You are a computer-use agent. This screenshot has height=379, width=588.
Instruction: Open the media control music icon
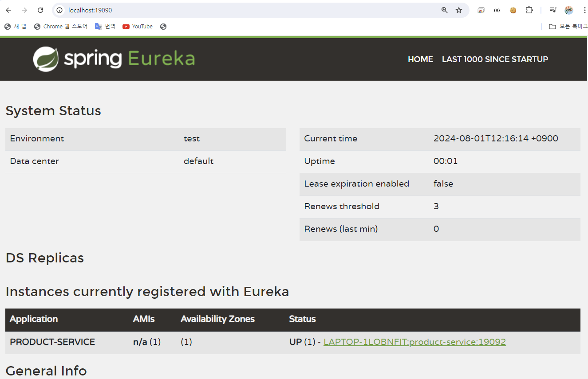[x=552, y=10]
